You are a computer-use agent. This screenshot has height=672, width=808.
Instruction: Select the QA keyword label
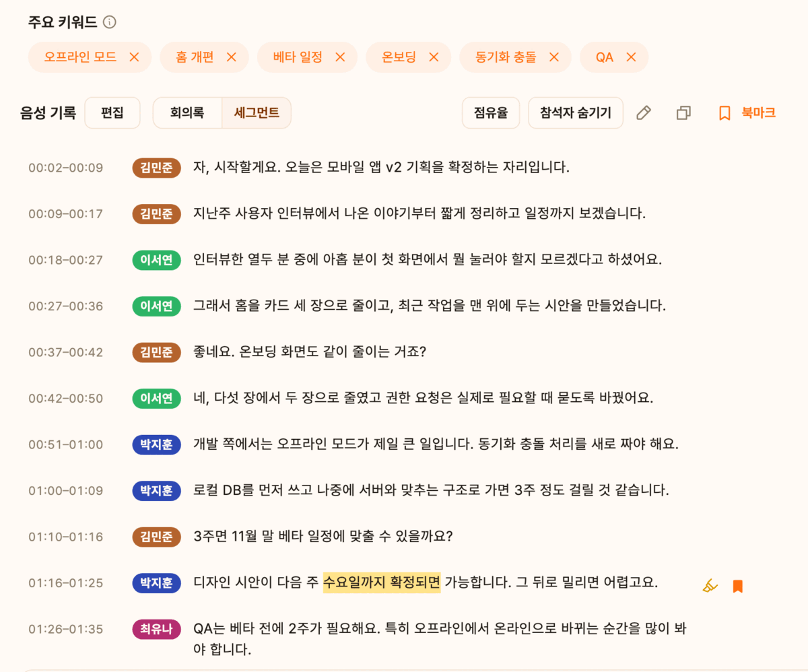(605, 57)
